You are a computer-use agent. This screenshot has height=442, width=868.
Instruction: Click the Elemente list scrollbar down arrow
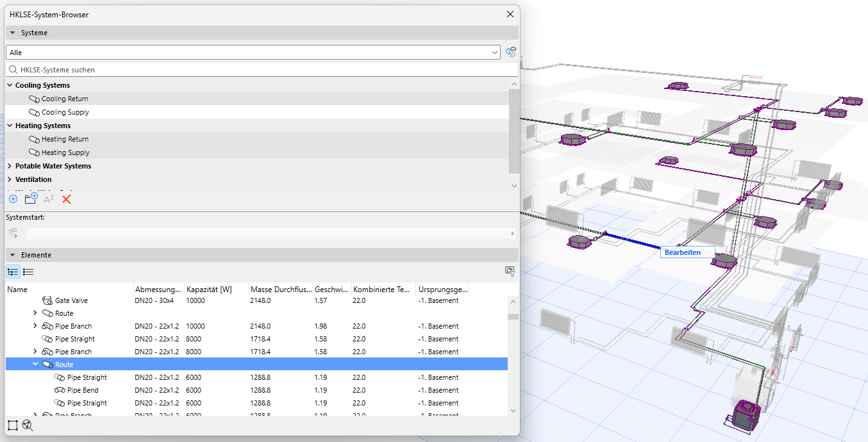click(x=513, y=410)
